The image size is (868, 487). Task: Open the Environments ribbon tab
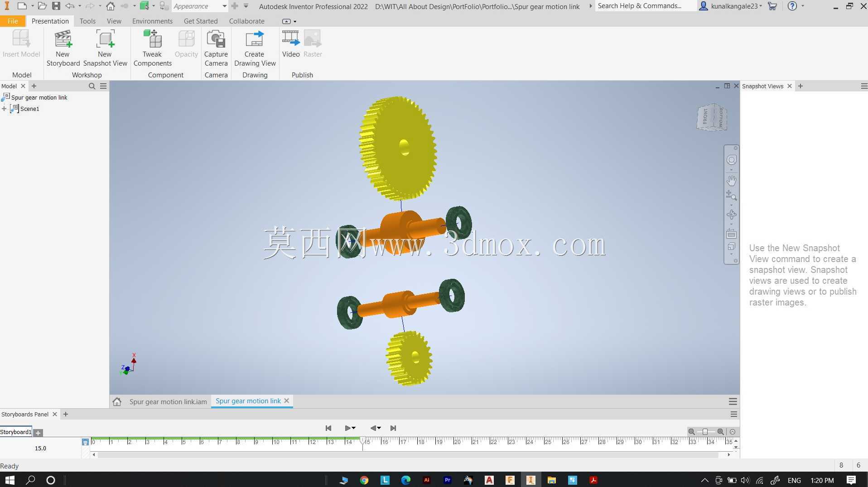152,21
